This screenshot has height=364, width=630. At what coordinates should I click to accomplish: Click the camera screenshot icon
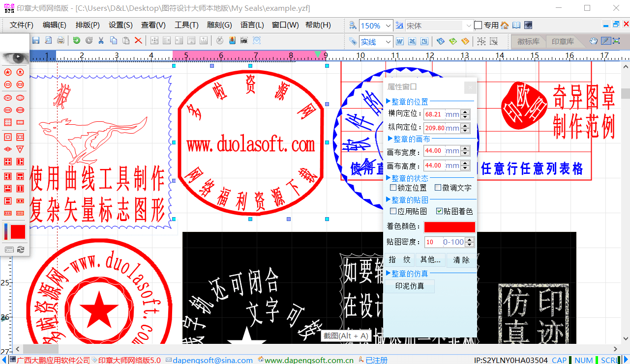244,41
